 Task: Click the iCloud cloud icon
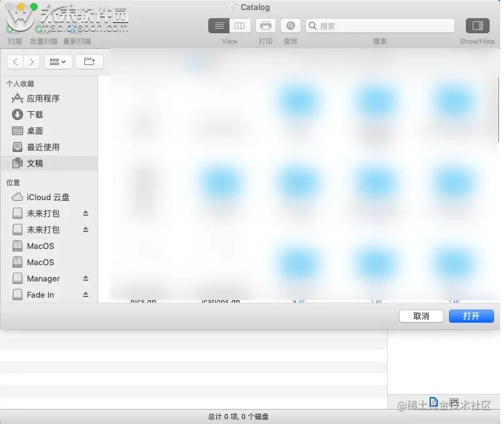(x=18, y=197)
